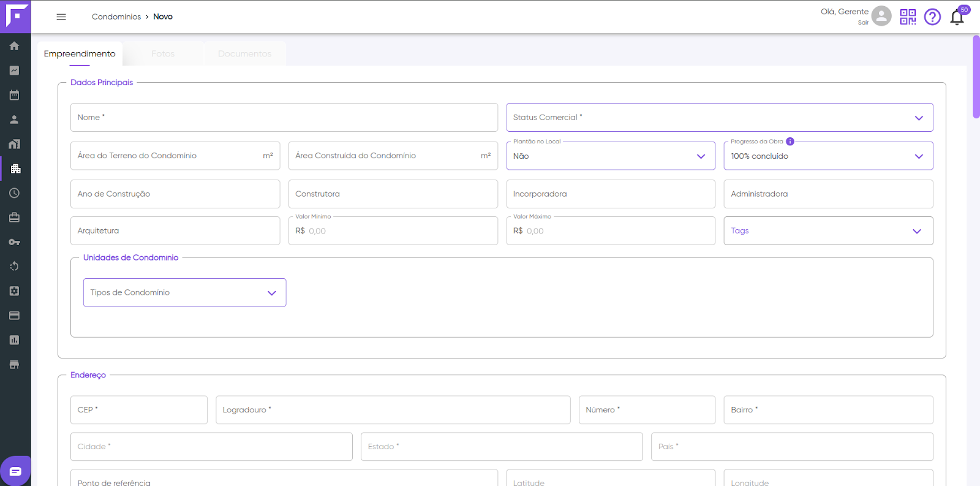980x486 pixels.
Task: Open the Status Comercial dropdown
Action: pos(720,117)
